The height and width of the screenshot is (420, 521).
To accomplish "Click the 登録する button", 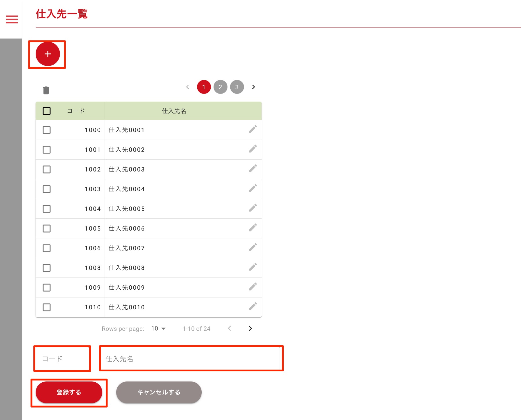I will coord(69,392).
